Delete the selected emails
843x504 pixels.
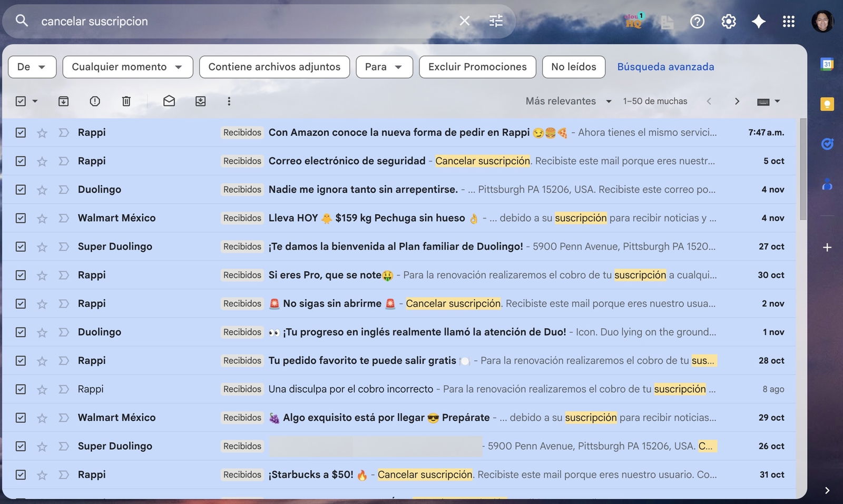click(x=126, y=101)
